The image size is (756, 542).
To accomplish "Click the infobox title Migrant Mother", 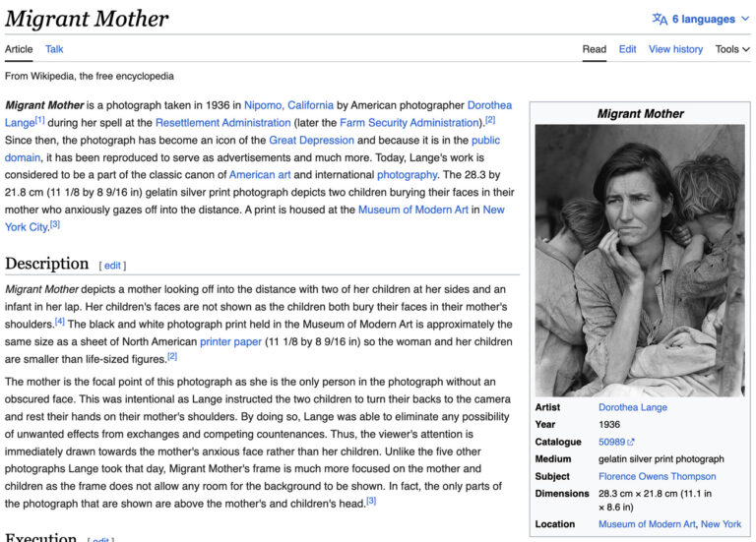I will tap(640, 114).
